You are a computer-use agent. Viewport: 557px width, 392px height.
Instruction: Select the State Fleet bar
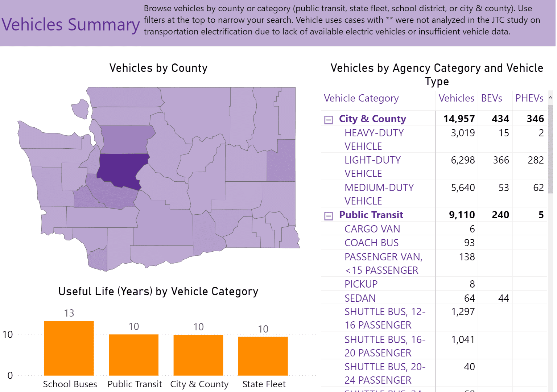(x=263, y=356)
